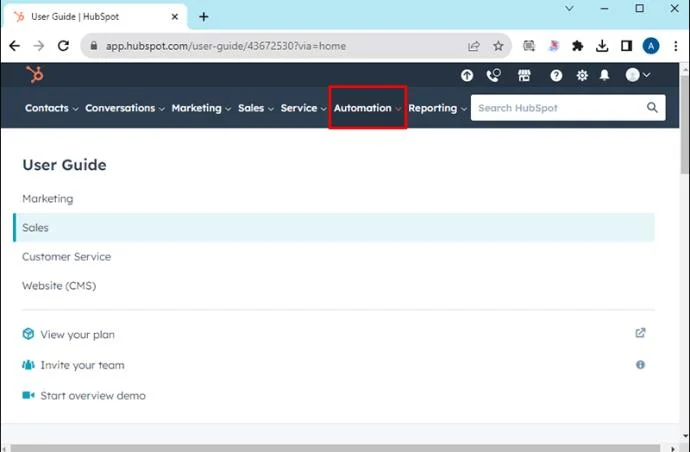
Task: Click the screenshot capture extension icon
Action: pyautogui.click(x=529, y=45)
